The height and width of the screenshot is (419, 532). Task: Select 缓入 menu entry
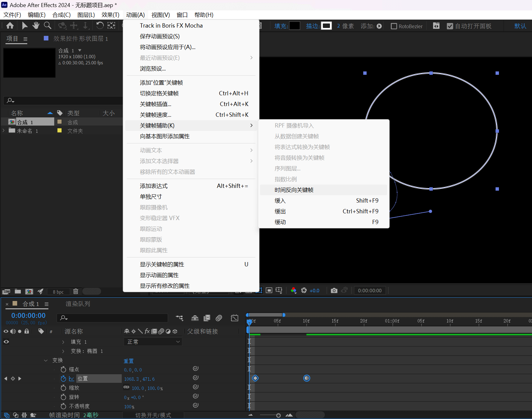(323, 201)
